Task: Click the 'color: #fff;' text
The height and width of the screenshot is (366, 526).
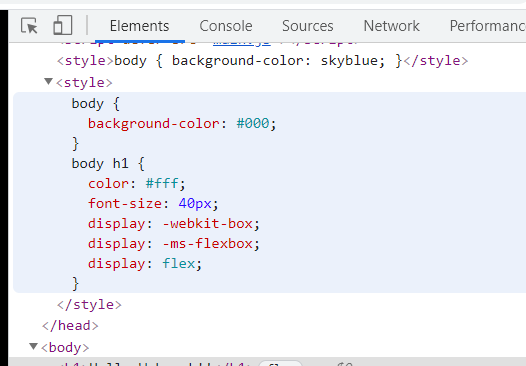Action: coord(136,184)
